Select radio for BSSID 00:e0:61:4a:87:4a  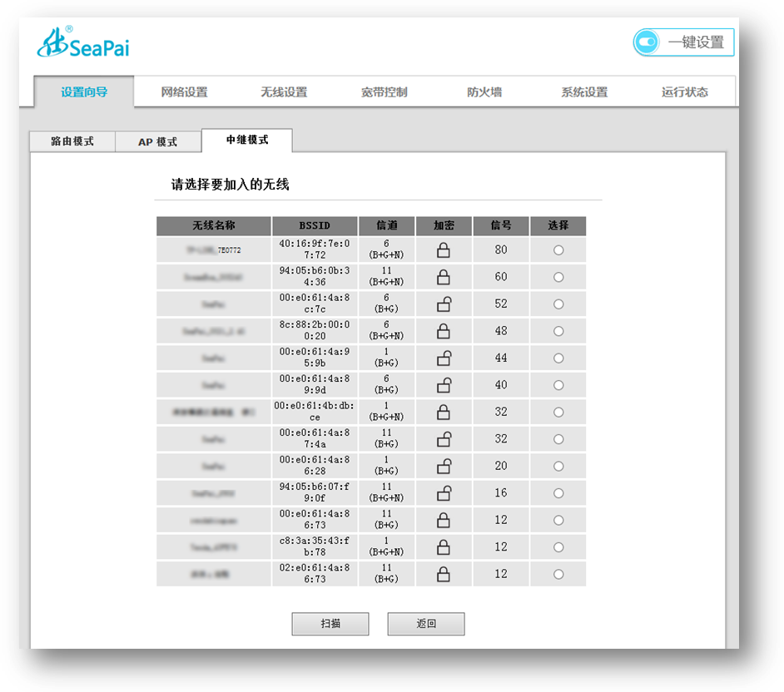click(558, 438)
